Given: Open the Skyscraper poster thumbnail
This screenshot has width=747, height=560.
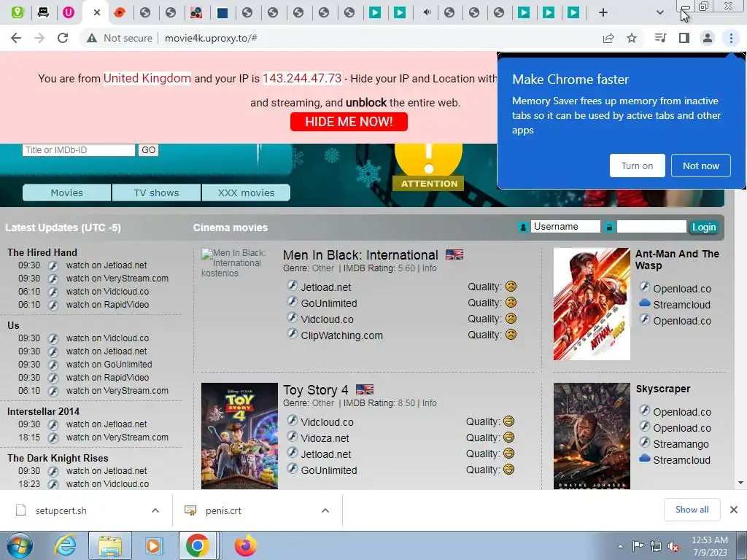Looking at the screenshot, I should click(x=592, y=436).
